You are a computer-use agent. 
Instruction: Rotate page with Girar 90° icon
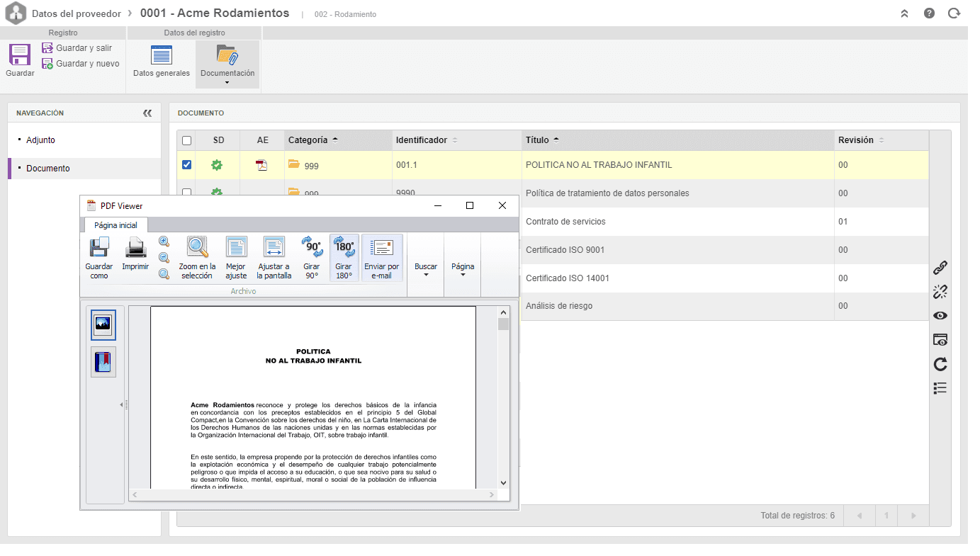pos(312,259)
